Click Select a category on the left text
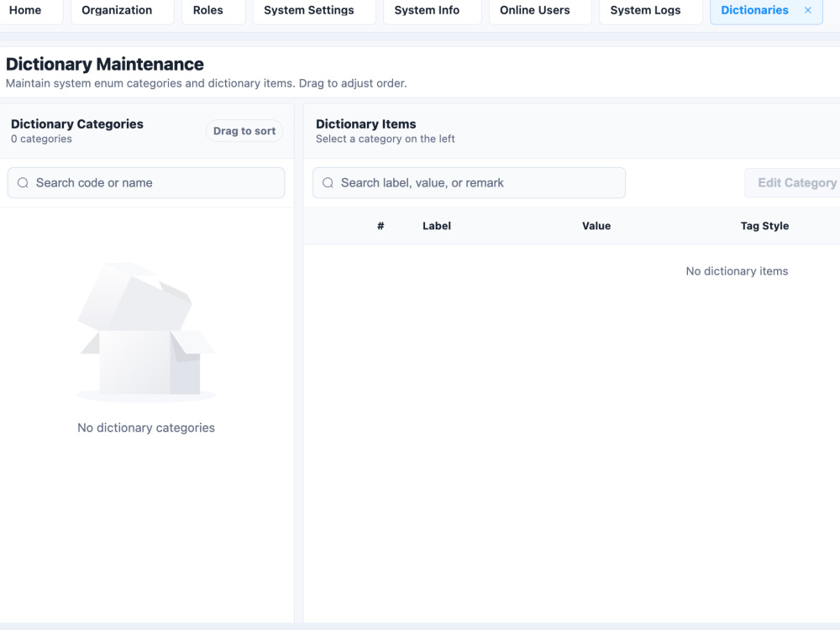Screen dimensions: 840x630 [x=386, y=139]
